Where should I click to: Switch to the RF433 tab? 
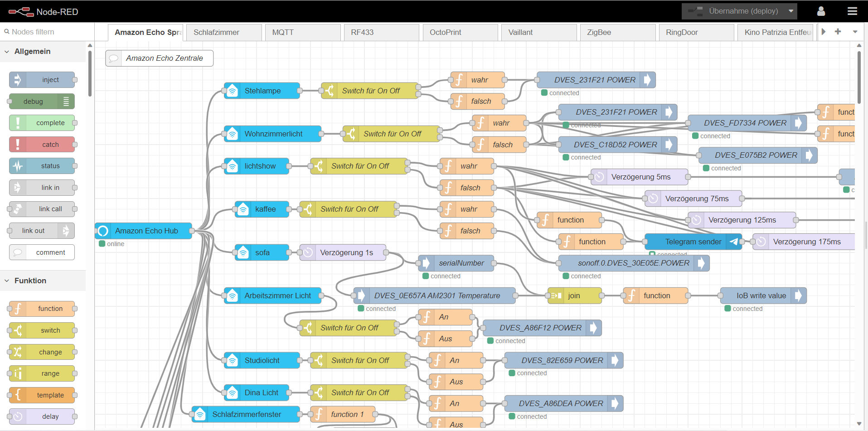point(382,33)
